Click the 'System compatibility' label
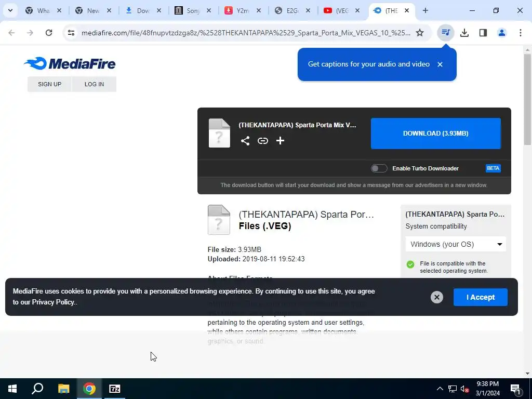532x399 pixels. 436,227
